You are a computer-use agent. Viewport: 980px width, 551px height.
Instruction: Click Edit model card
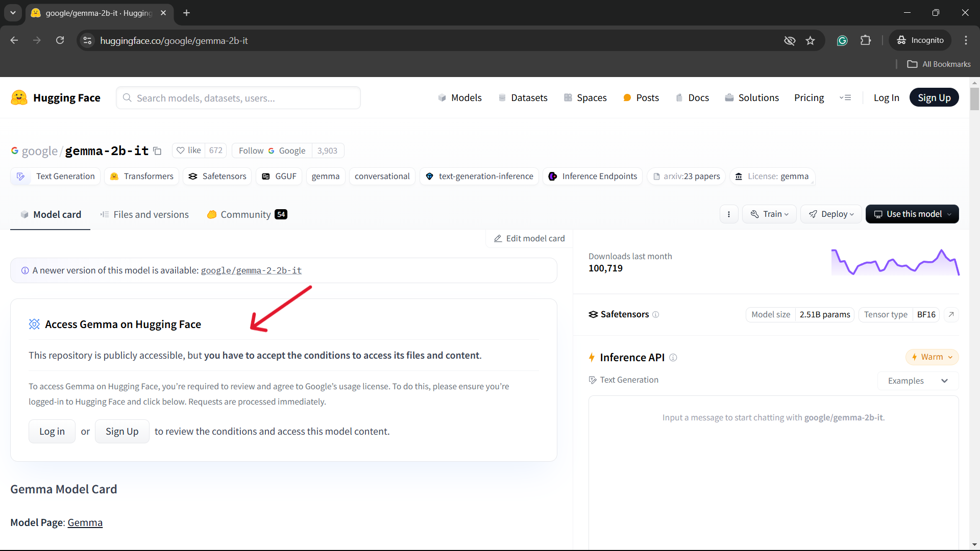point(529,238)
